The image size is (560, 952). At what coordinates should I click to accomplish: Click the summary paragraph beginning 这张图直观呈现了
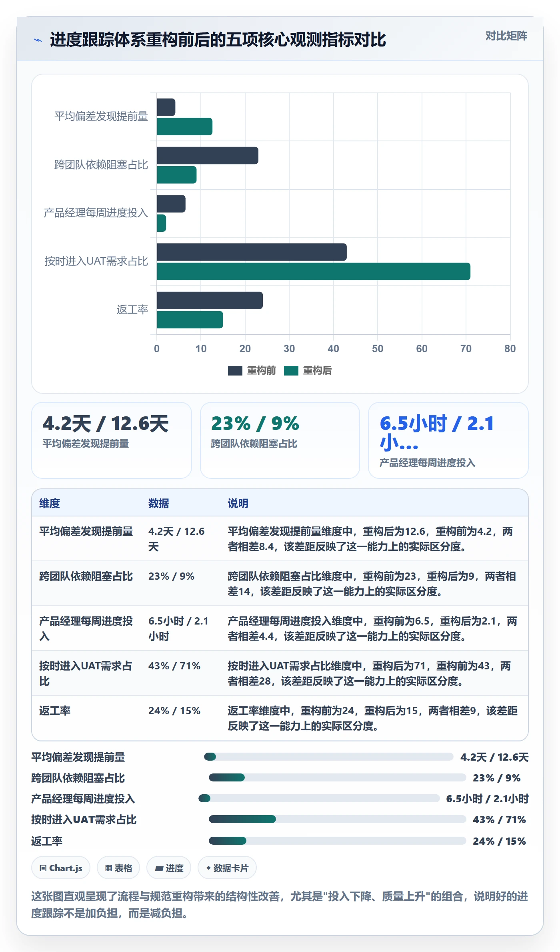click(280, 905)
